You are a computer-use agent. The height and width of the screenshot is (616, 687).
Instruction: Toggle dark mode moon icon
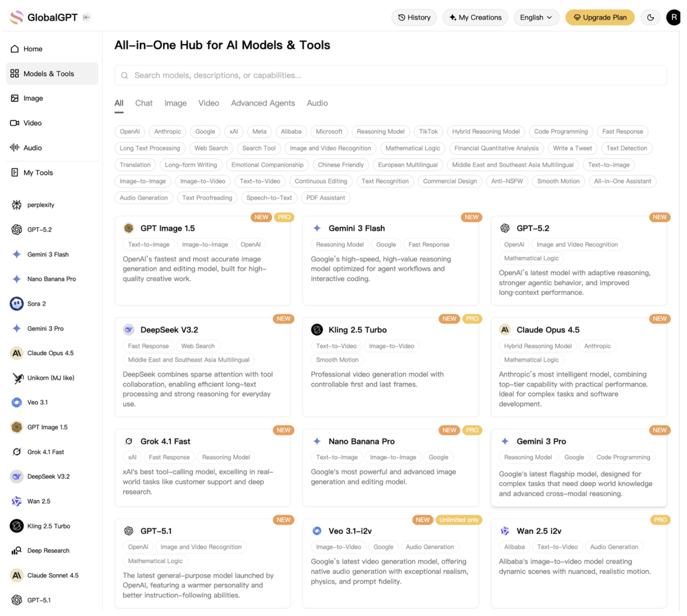click(651, 18)
